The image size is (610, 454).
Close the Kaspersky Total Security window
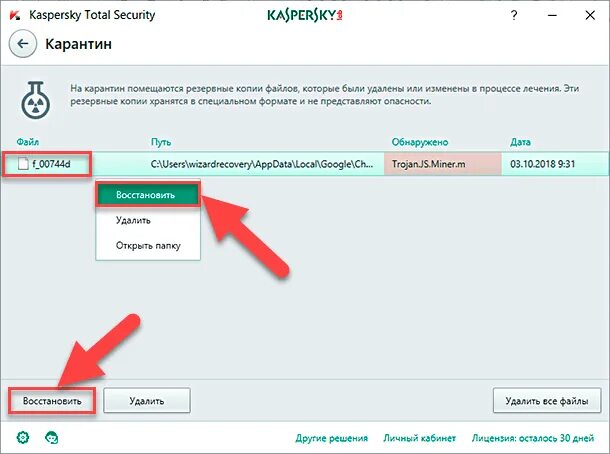590,15
